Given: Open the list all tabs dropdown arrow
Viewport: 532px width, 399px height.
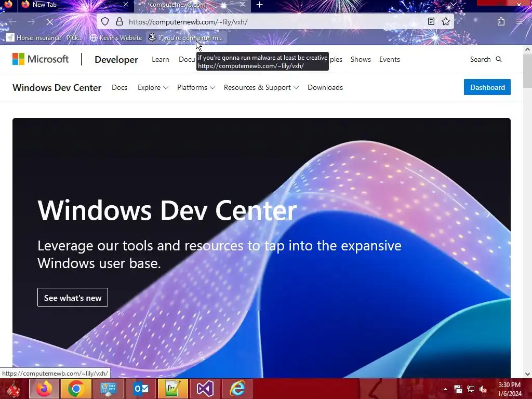Looking at the screenshot, I should [453, 4].
